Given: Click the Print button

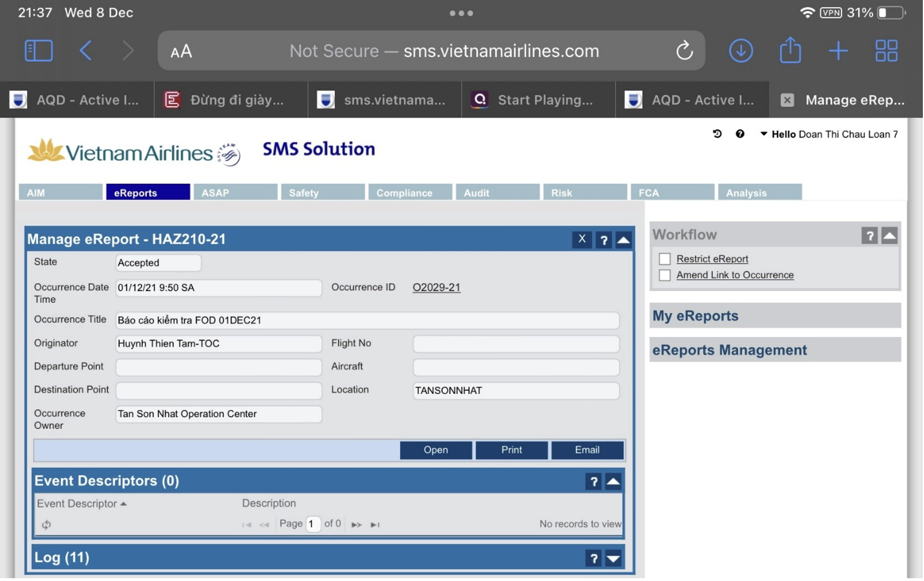Looking at the screenshot, I should point(511,450).
